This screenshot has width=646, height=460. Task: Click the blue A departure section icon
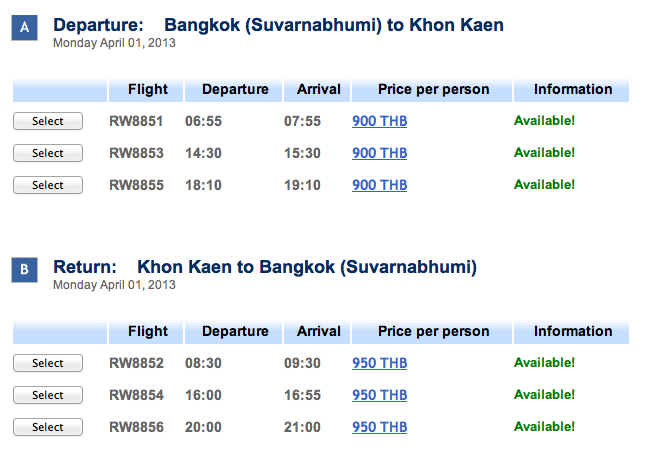[24, 28]
